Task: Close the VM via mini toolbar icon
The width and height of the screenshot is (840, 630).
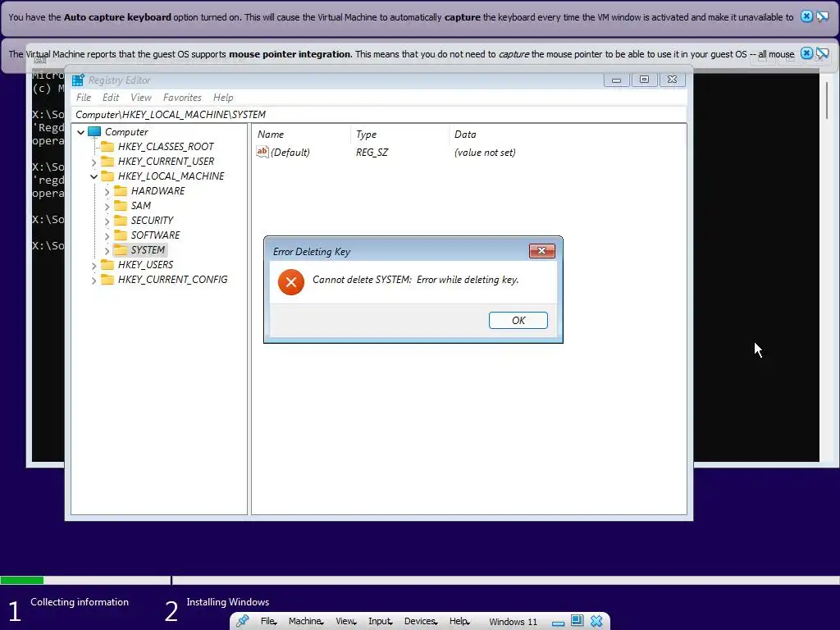Action: (596, 621)
